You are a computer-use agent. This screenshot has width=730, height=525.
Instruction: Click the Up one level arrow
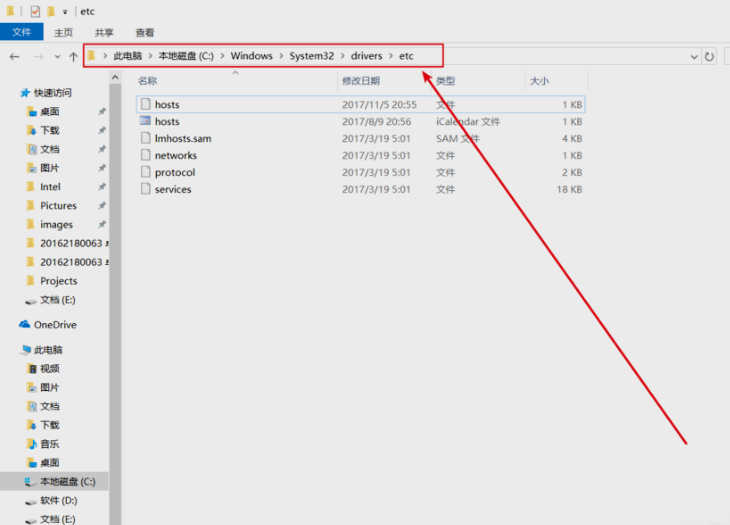73,57
